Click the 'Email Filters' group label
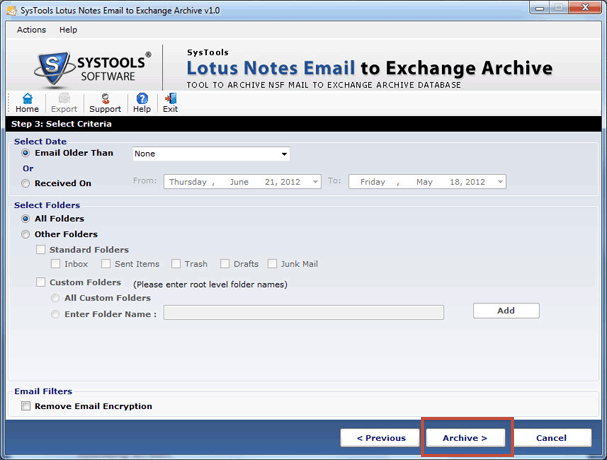 coord(43,391)
